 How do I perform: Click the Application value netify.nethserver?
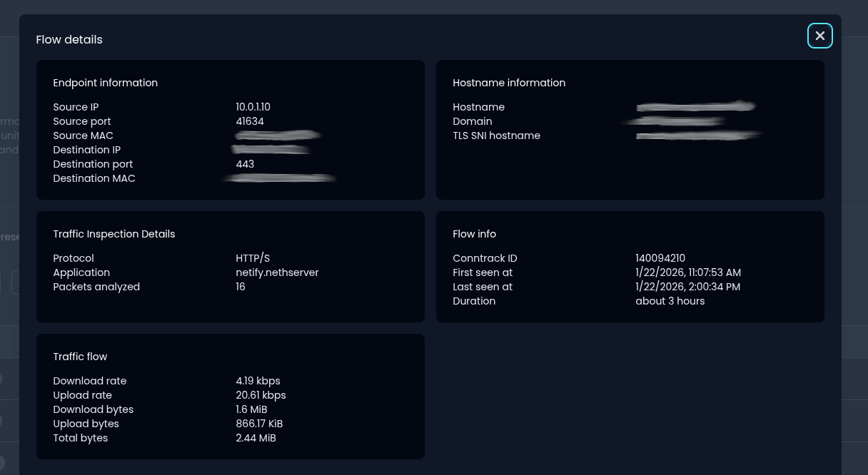[277, 272]
